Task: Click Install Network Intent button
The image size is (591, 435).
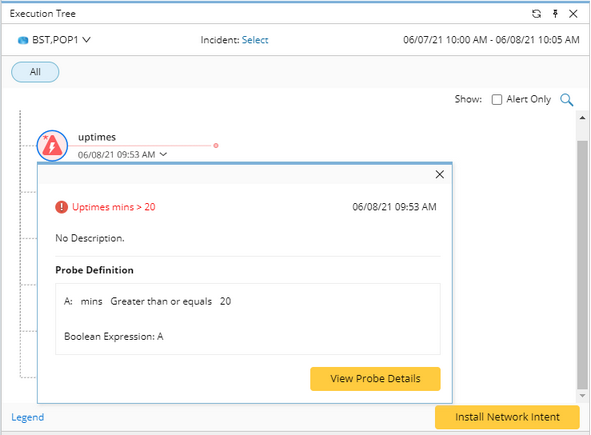Action: click(507, 417)
